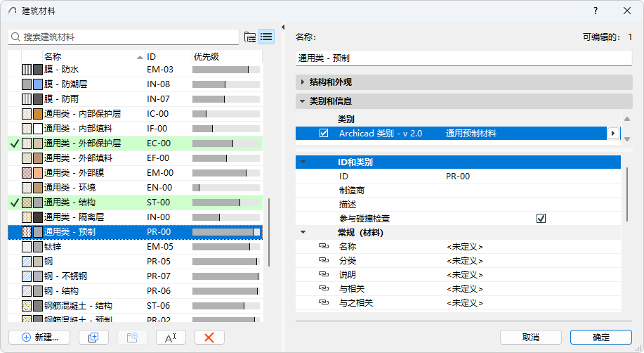Viewport: 644px width, 353px height.
Task: Click priority bar of 通用类 - 环境
Action: pyautogui.click(x=226, y=188)
